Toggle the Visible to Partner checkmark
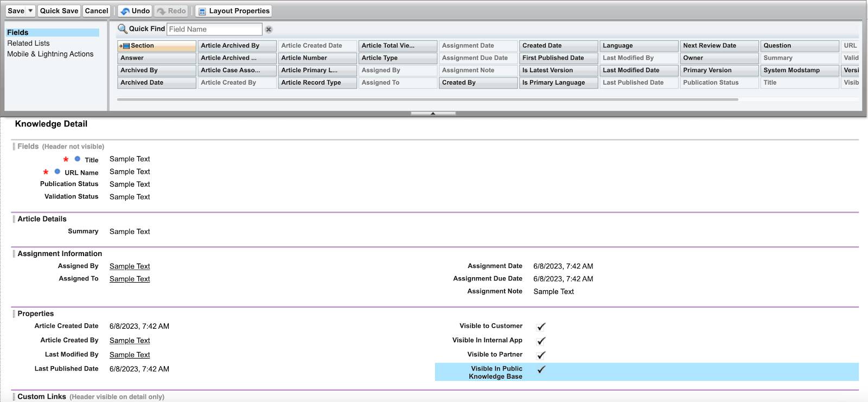This screenshot has width=868, height=402. coord(541,355)
